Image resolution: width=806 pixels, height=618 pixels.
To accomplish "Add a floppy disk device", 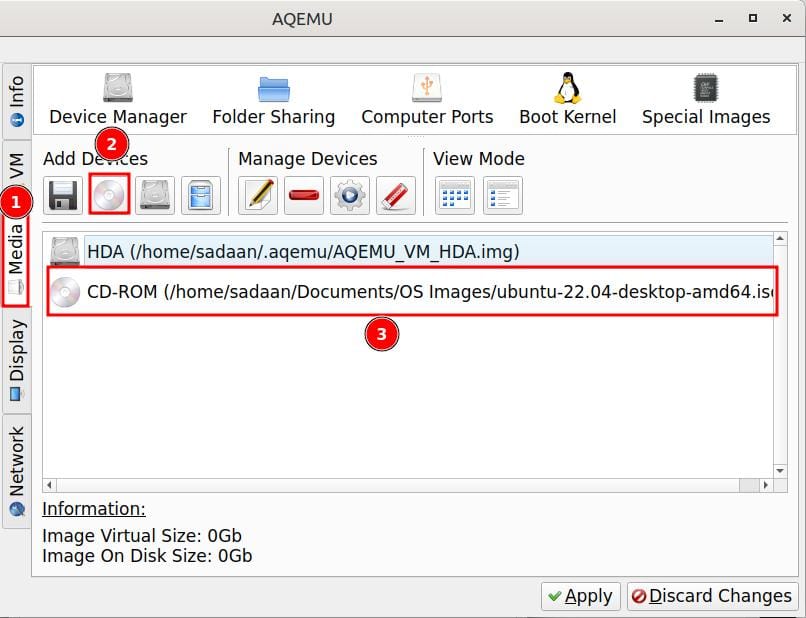I will point(63,195).
